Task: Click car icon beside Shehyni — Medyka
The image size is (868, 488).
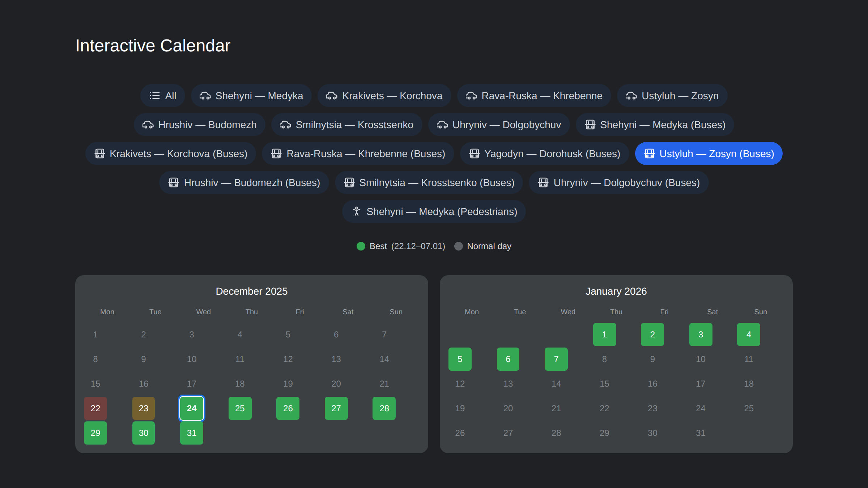Action: pyautogui.click(x=205, y=96)
